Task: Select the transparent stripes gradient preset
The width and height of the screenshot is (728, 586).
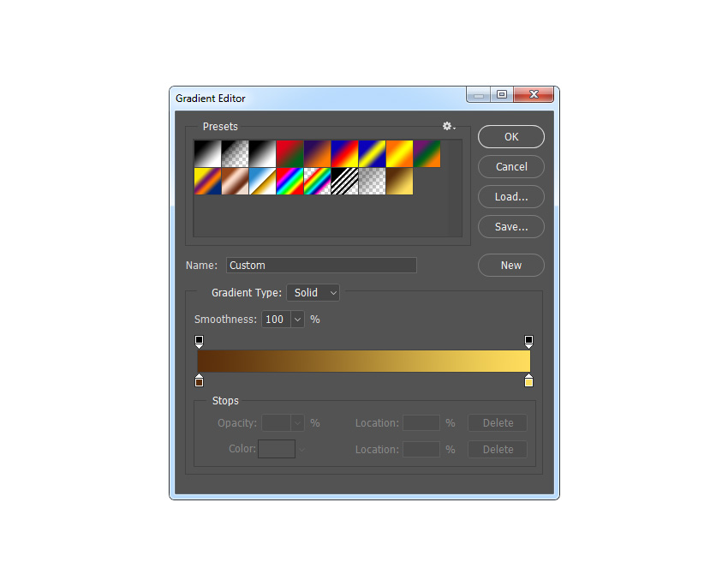Action: point(344,181)
